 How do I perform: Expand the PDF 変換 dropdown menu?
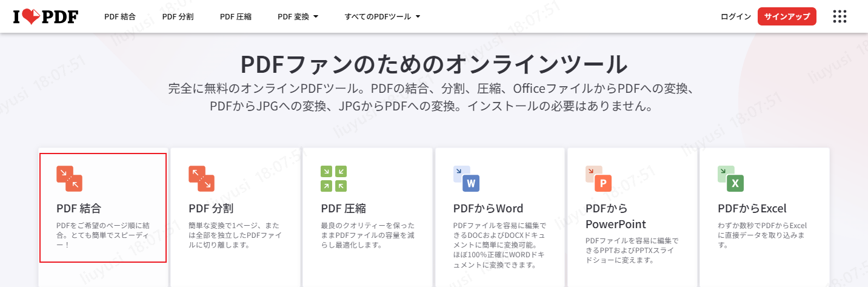point(298,17)
